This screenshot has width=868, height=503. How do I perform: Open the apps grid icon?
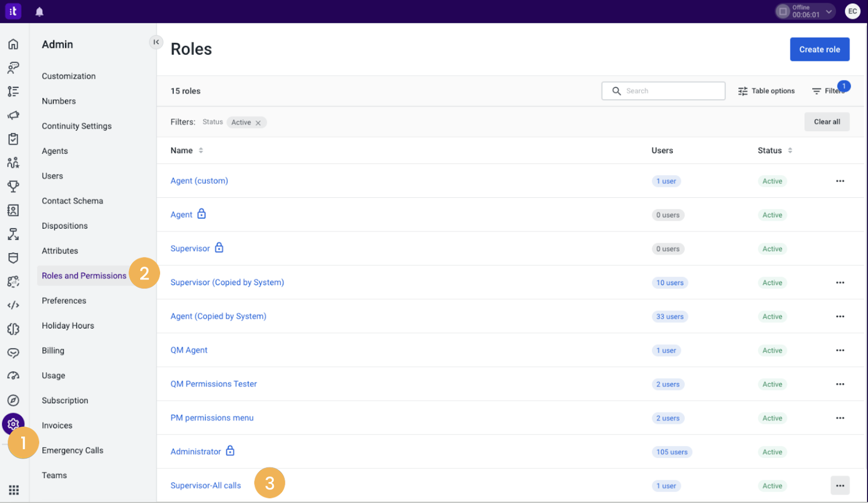tap(14, 490)
